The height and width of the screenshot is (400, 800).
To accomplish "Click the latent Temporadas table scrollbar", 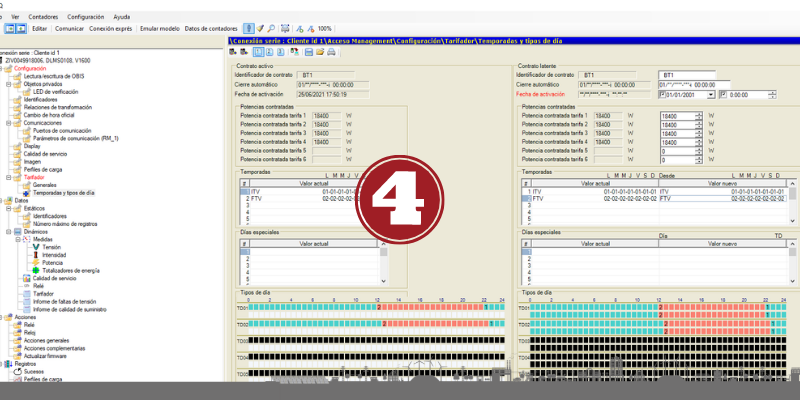I will pyautogui.click(x=792, y=202).
